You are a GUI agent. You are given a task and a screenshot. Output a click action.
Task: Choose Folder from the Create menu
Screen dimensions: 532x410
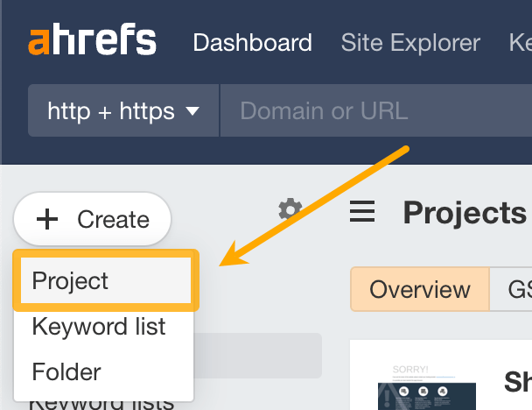(x=104, y=371)
